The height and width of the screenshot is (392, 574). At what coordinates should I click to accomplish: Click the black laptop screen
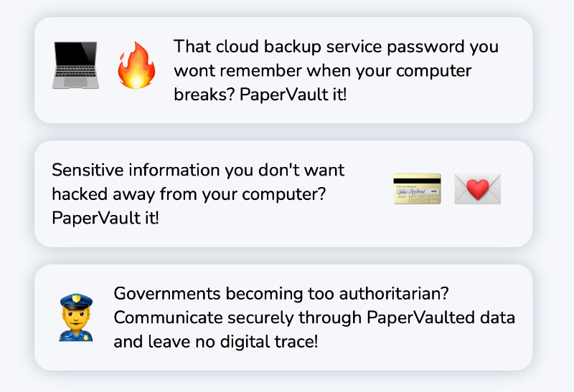click(76, 55)
